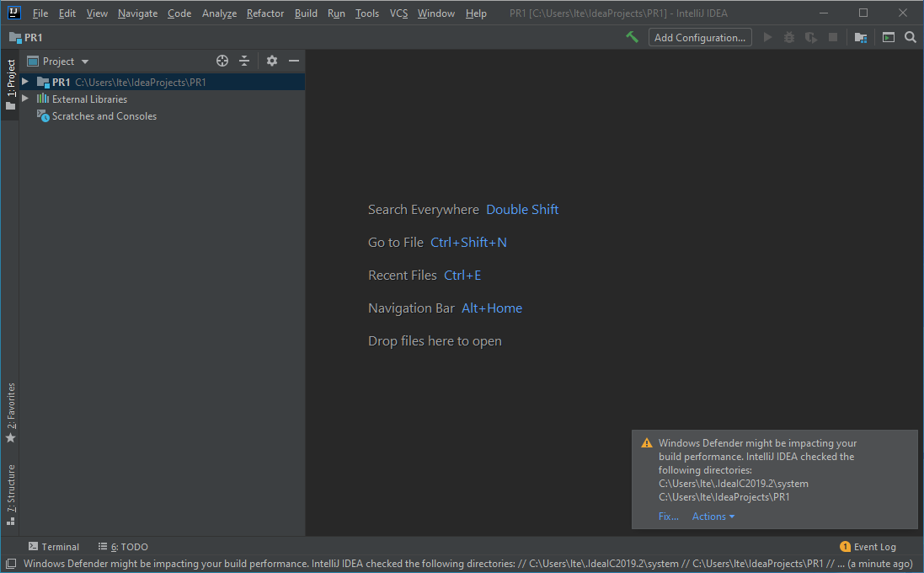This screenshot has height=573, width=924.
Task: Click the Debug bug icon
Action: point(789,37)
